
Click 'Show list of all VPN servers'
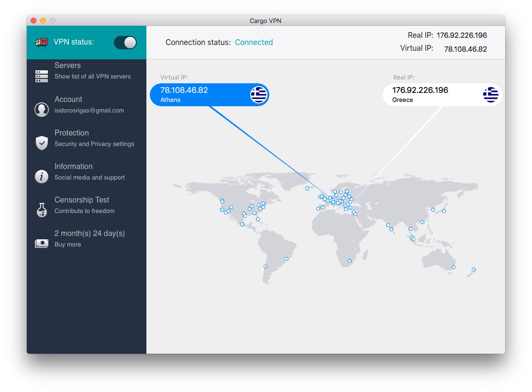pyautogui.click(x=92, y=77)
